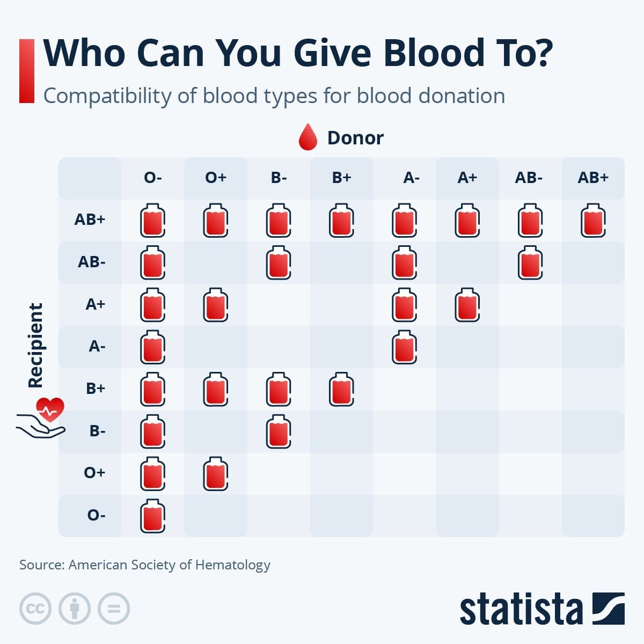Click the O- donor column header
The height and width of the screenshot is (644, 644).
pyautogui.click(x=153, y=178)
